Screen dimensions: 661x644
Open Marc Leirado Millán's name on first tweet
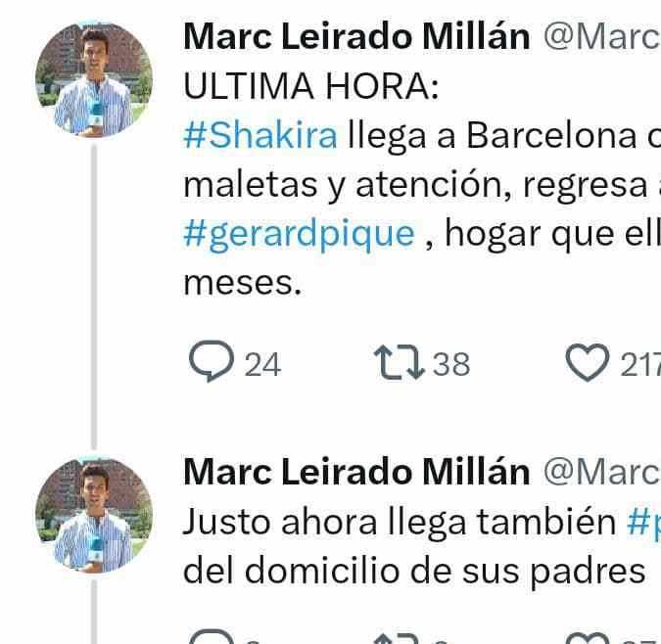[x=356, y=36]
